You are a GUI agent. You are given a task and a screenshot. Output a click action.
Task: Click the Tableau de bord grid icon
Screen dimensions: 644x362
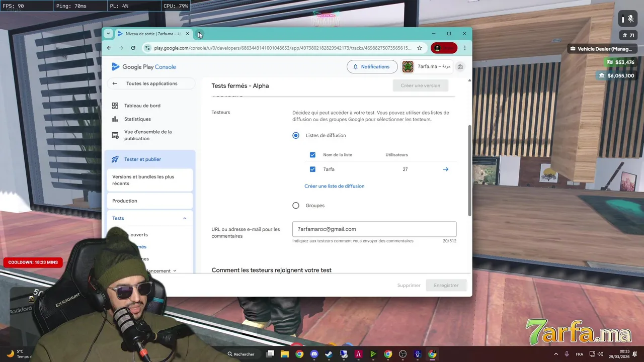click(115, 106)
